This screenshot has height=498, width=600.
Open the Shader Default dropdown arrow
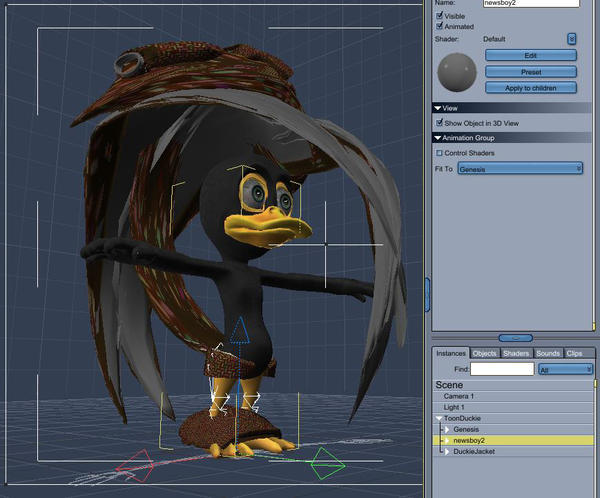[571, 39]
